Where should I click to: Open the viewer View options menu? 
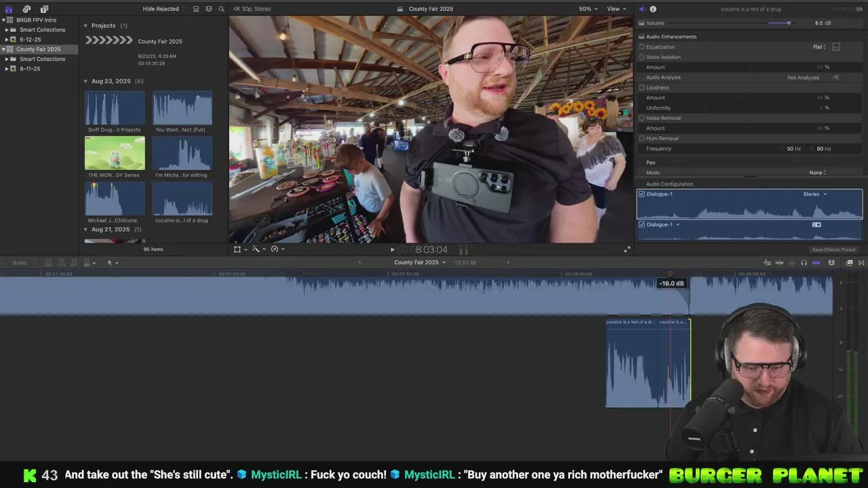[616, 9]
